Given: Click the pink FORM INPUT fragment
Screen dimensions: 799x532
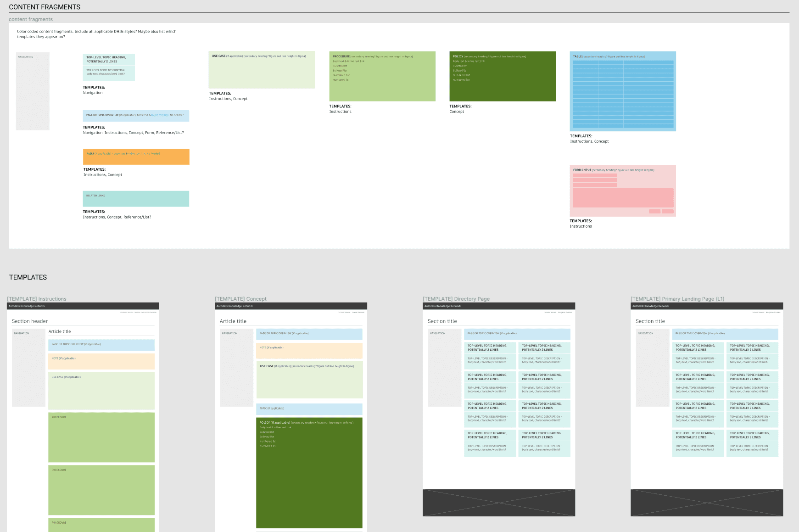Looking at the screenshot, I should click(x=622, y=190).
